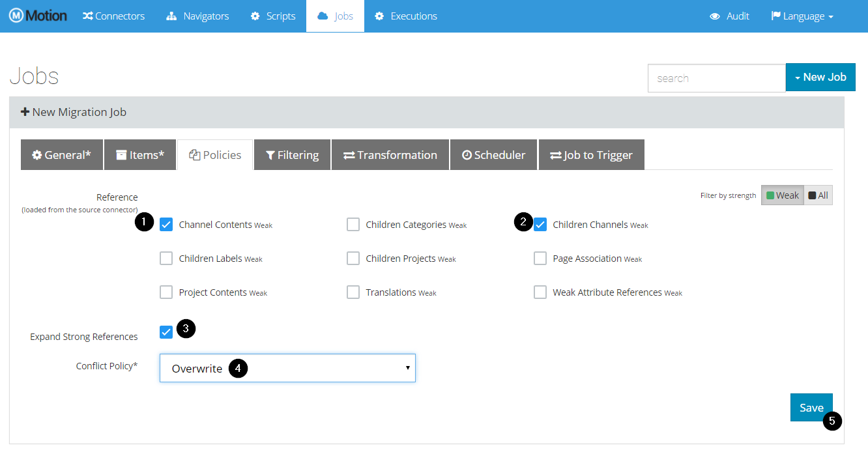Switch to the Filtering tab
Screen dimensions: 868x452
(x=292, y=154)
